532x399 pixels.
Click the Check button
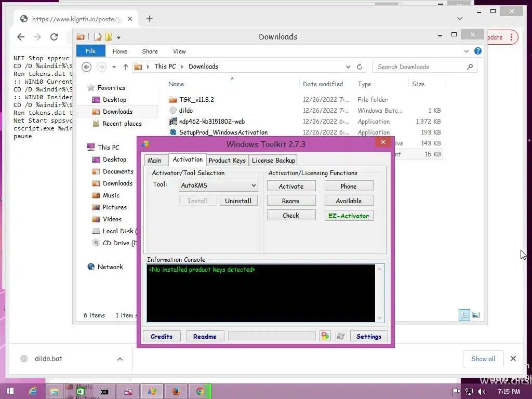pyautogui.click(x=291, y=215)
